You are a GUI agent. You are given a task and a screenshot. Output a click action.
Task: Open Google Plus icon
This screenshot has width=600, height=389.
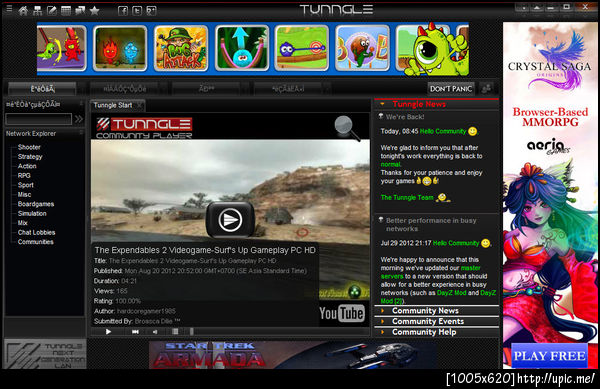pyautogui.click(x=151, y=11)
